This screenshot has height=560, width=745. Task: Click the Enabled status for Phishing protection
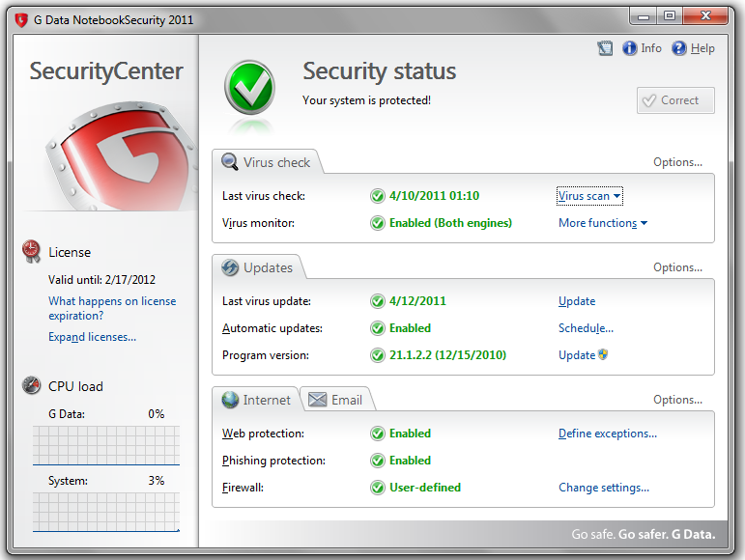410,461
